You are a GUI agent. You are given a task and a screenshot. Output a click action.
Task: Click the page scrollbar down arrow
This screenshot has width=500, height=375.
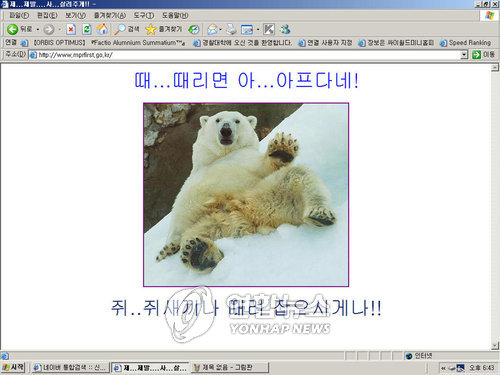(495, 346)
